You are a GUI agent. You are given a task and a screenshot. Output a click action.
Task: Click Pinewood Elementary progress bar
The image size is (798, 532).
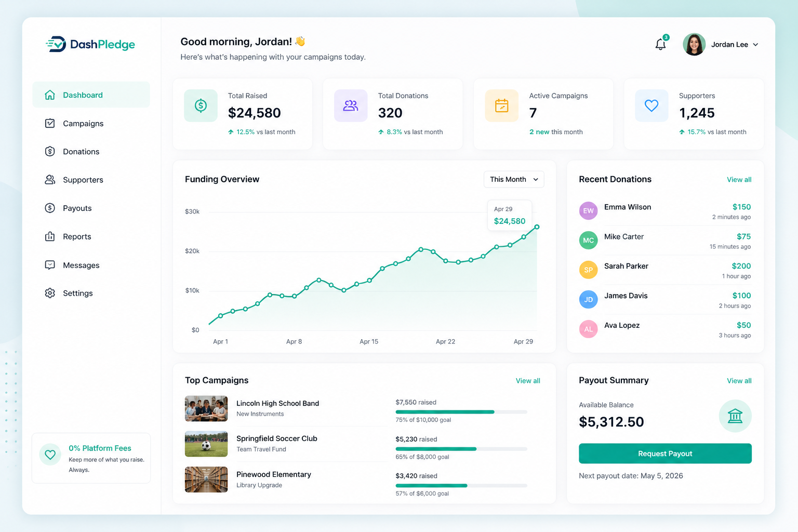[461, 486]
